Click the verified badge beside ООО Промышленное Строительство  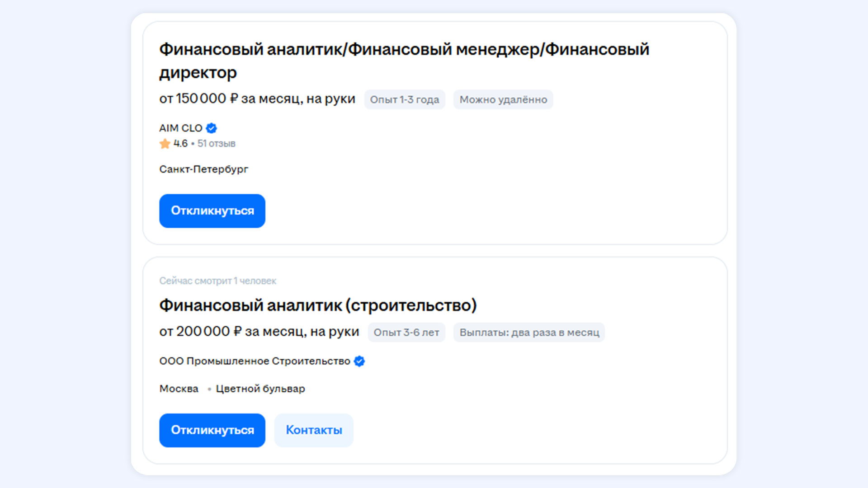tap(359, 361)
